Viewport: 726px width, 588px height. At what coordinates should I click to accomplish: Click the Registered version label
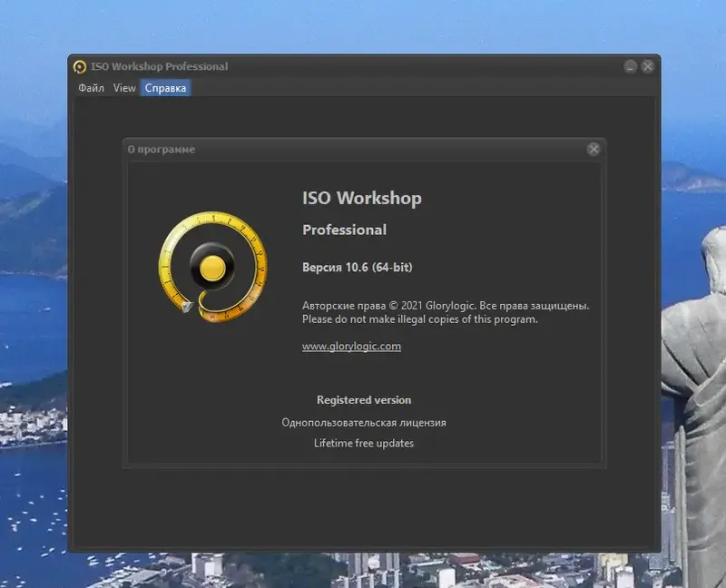[x=363, y=399]
